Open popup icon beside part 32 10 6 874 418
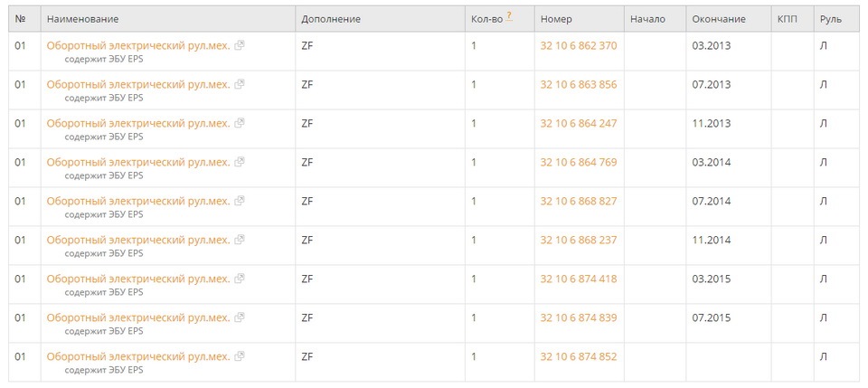 click(239, 279)
